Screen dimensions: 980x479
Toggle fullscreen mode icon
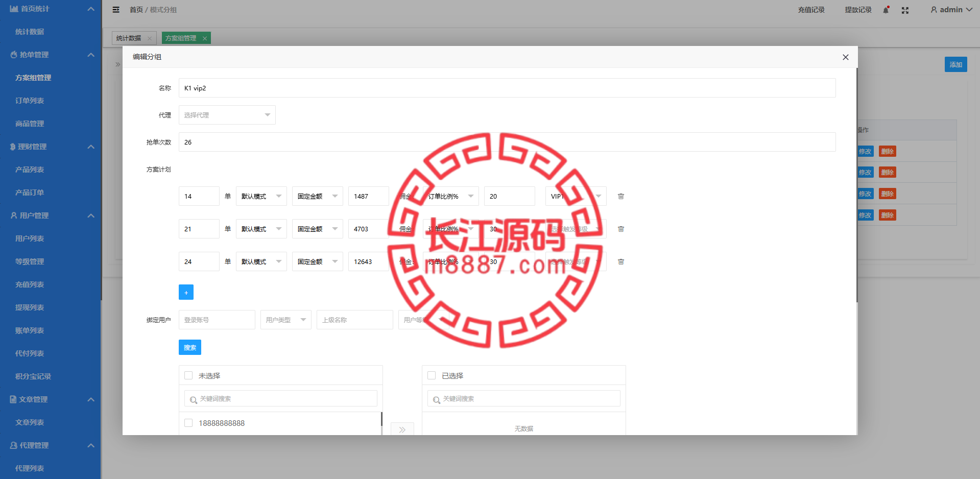point(905,10)
